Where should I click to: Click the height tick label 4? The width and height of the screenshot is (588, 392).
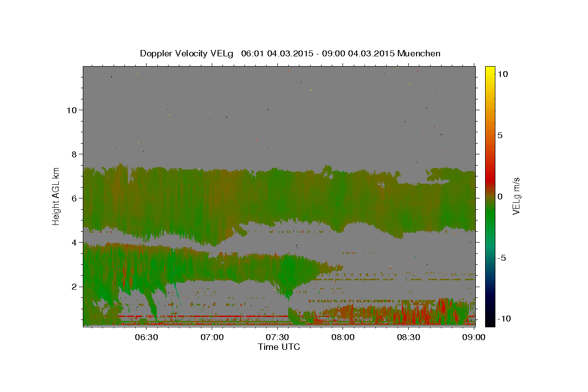tap(74, 242)
